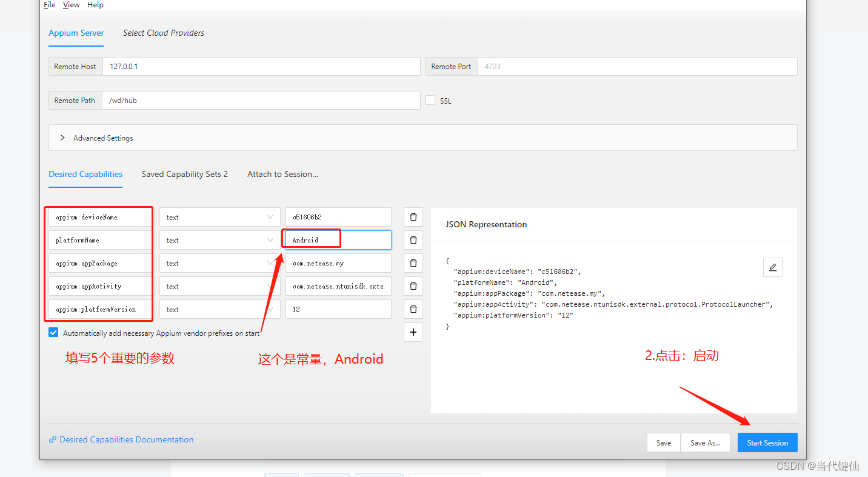Delete the appium:deviceName capability row
This screenshot has width=868, height=477.
[x=413, y=217]
